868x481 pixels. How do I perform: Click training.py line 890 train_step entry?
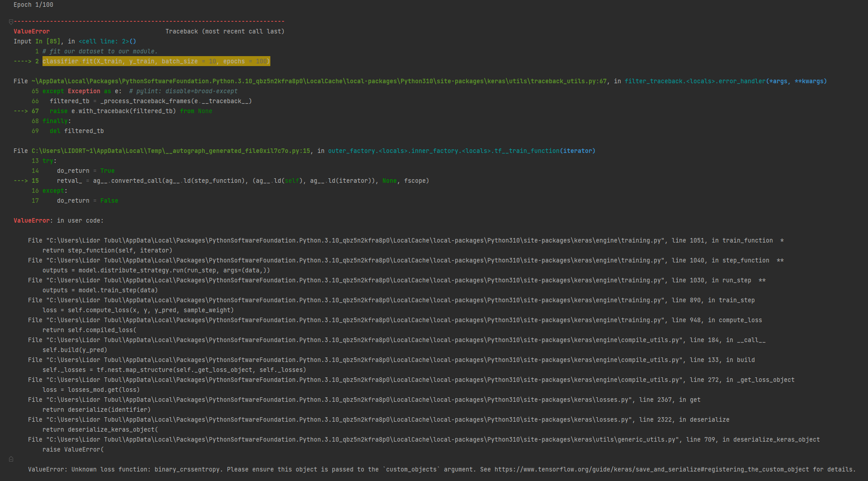coord(392,300)
